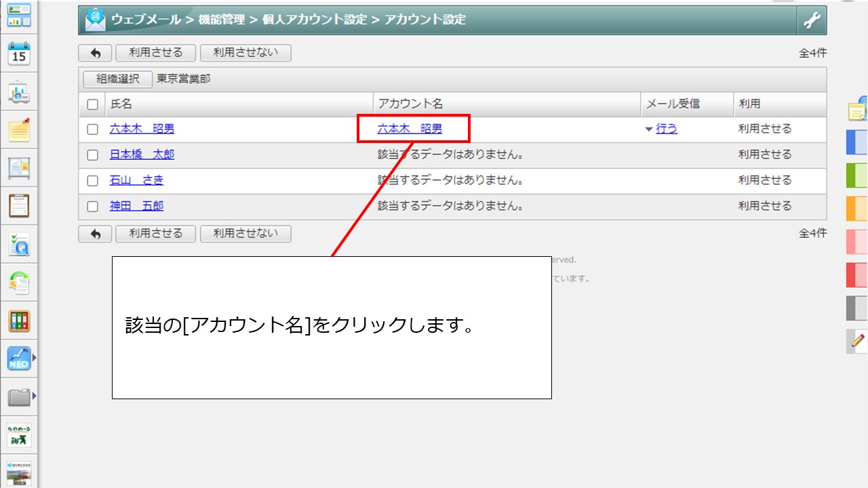This screenshot has width=868, height=488.
Task: Expand the arrow beside the NEO icon
Action: pos(35,358)
